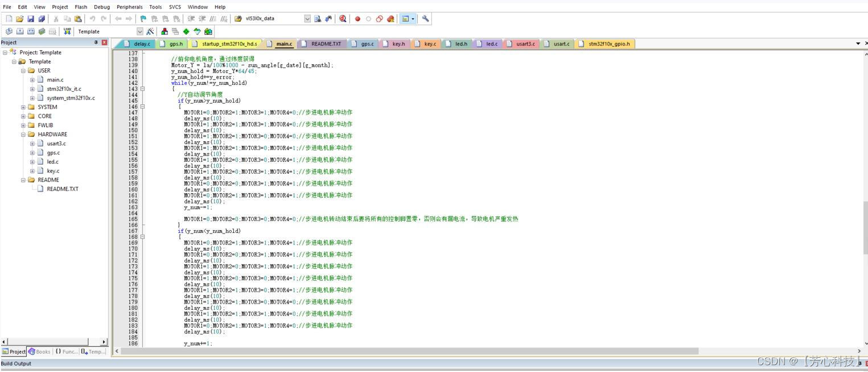Viewport: 868px width, 372px height.
Task: Expand main.c includes in project tree
Action: pyautogui.click(x=32, y=80)
